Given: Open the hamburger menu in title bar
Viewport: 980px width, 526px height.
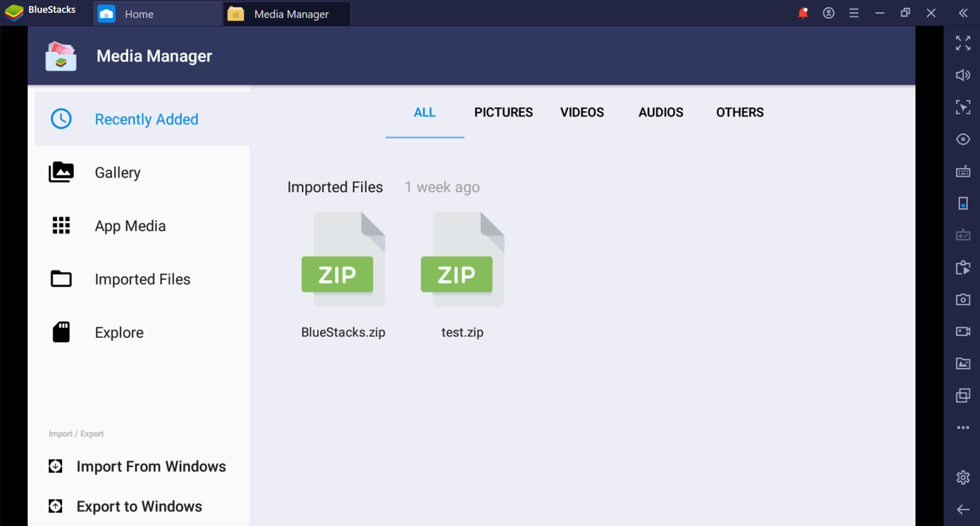Looking at the screenshot, I should (854, 13).
